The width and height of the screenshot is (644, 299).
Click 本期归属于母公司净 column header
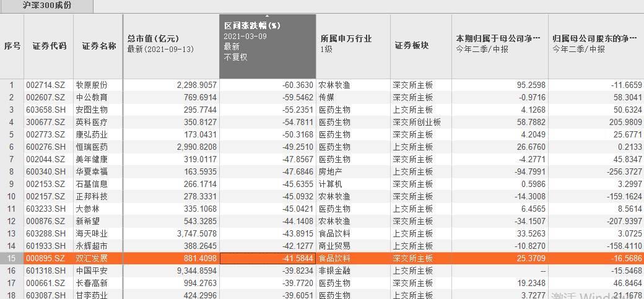click(x=500, y=46)
